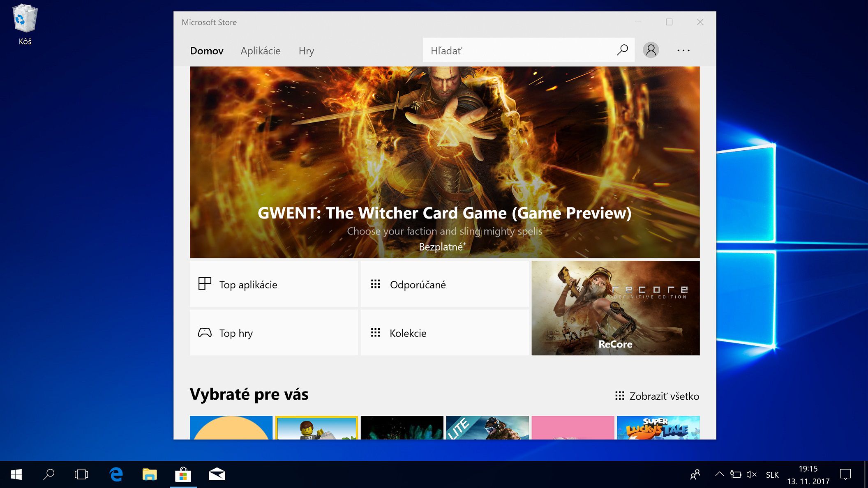Expand the hidden tray icons chevron
Viewport: 868px width, 488px height.
tap(719, 474)
